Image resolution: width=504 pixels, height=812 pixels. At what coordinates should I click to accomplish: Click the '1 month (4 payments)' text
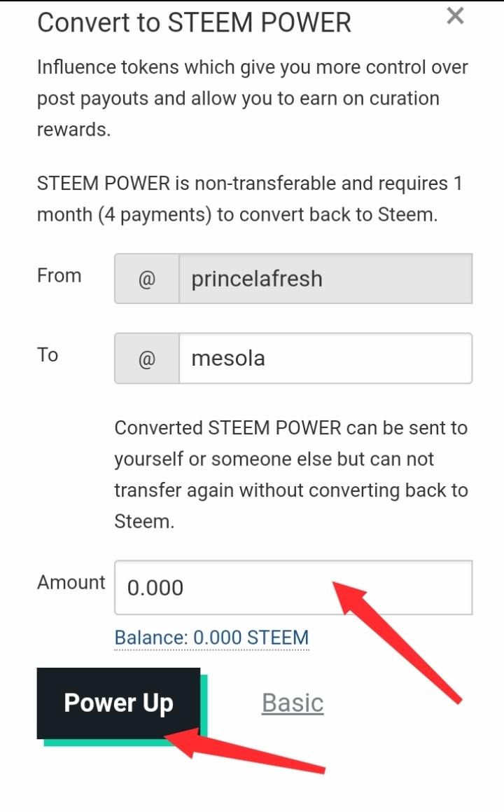[x=124, y=214]
